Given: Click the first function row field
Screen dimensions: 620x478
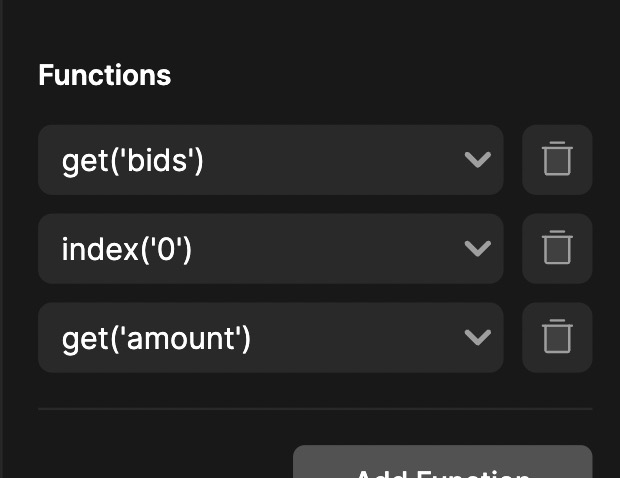Looking at the screenshot, I should coord(271,160).
